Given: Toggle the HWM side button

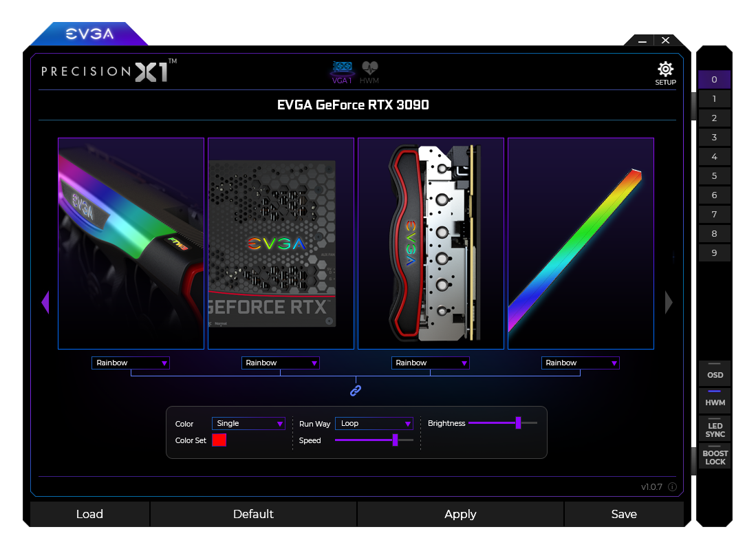Looking at the screenshot, I should [x=715, y=400].
